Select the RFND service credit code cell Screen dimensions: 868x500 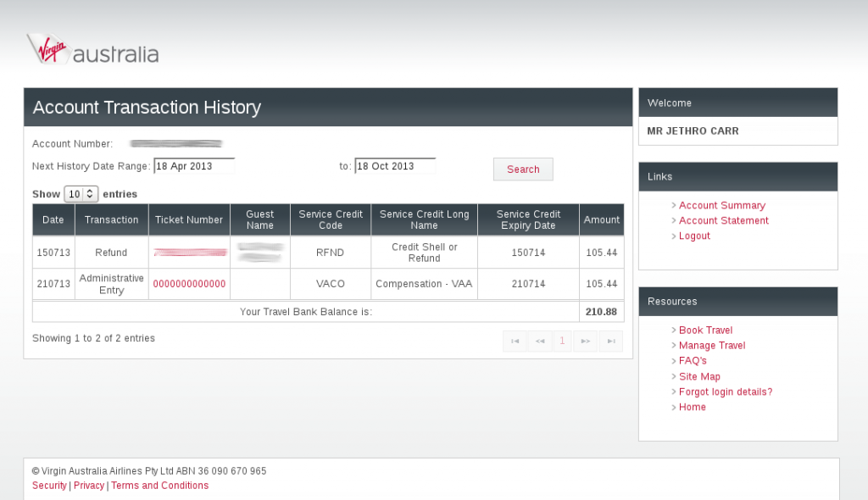[x=331, y=253]
